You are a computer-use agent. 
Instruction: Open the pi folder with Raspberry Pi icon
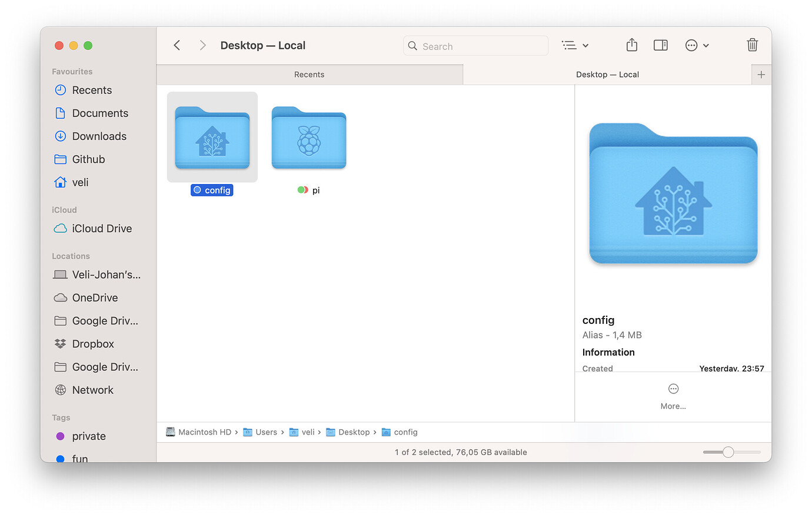(308, 138)
